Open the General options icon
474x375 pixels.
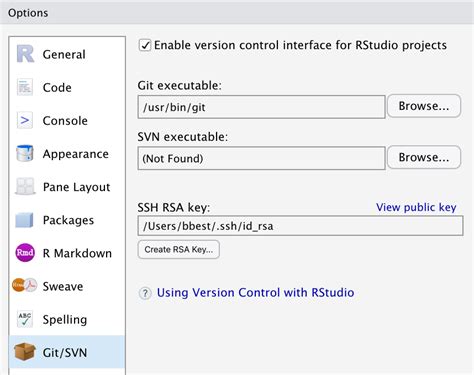pos(25,54)
